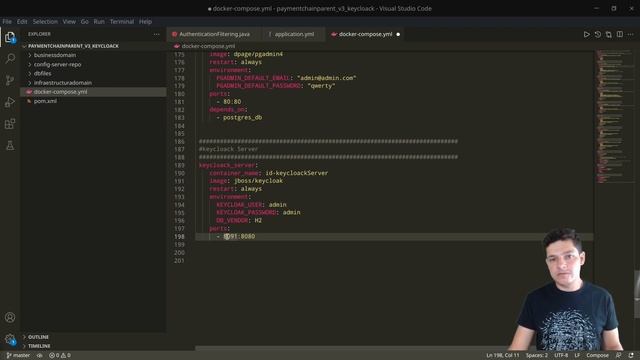Viewport: 640px width, 360px height.
Task: Open the Run menu
Action: pos(99,22)
